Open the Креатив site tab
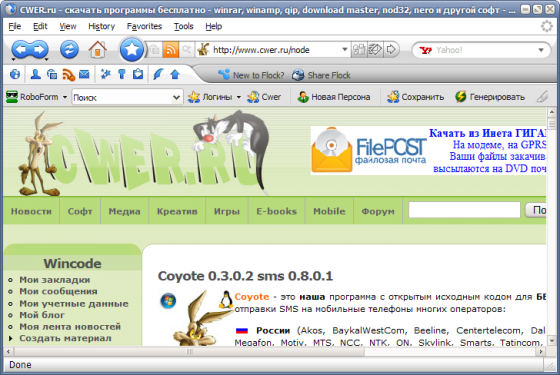The image size is (560, 375). pos(177,211)
